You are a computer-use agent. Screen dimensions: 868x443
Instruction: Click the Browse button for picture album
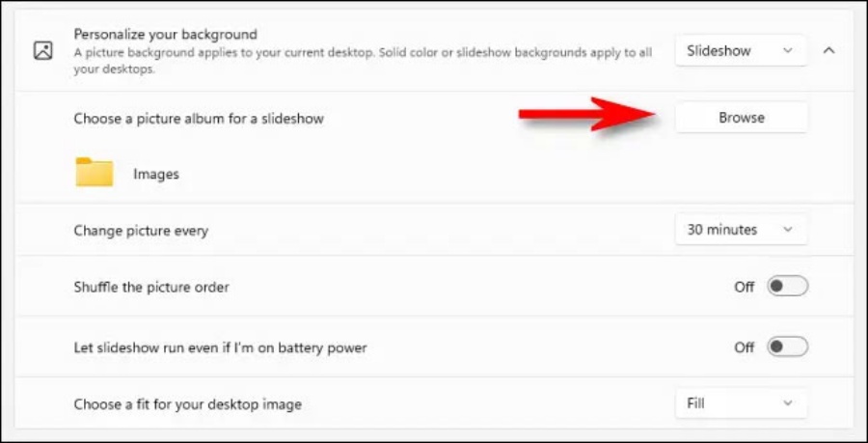[x=741, y=118]
